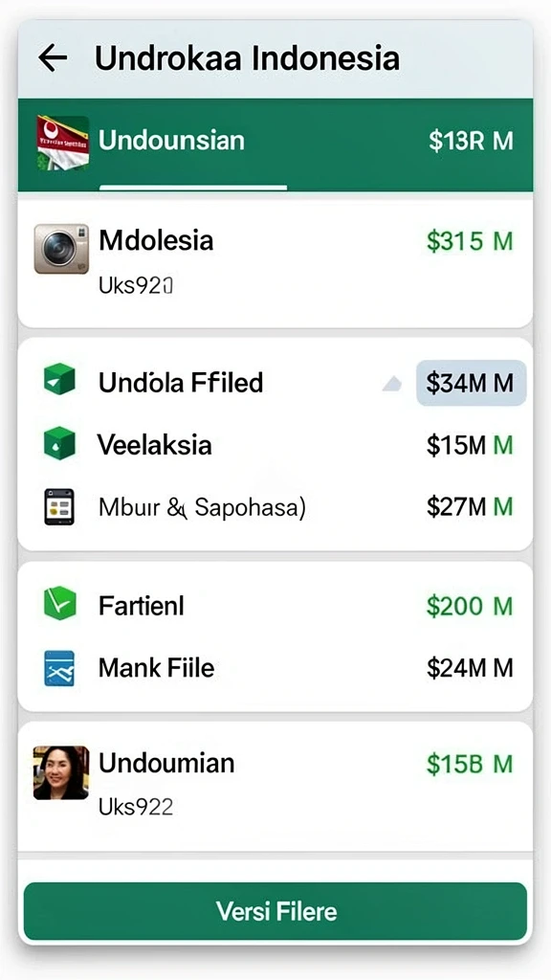Click the green cube icon beside Veelaksia
551x980 pixels.
pyautogui.click(x=59, y=444)
